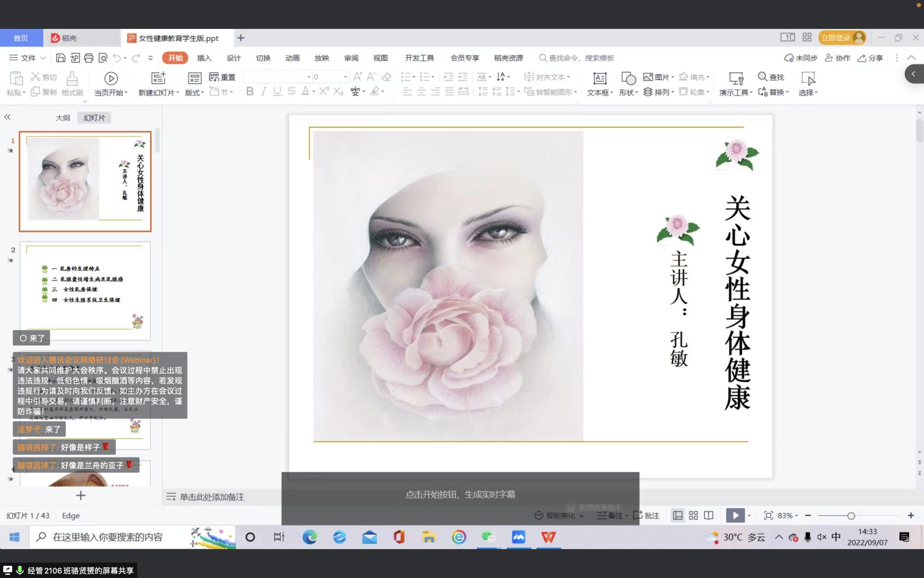Open the File (文件) menu dropdown

[28, 58]
